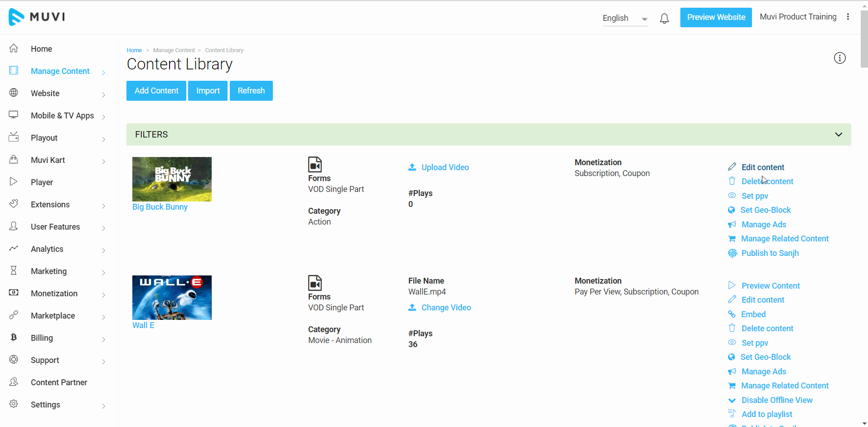Click pencil icon for Big Buck Bunny edit
The height and width of the screenshot is (427, 868).
pos(732,167)
